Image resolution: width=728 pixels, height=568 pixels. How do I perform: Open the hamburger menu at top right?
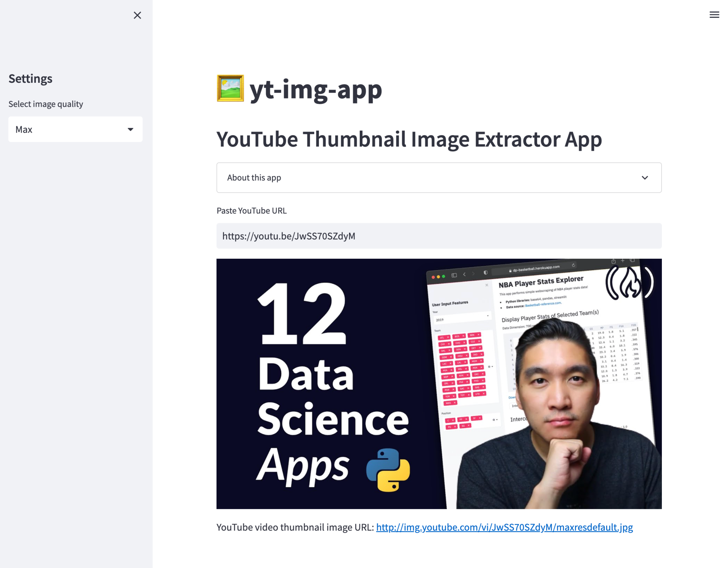click(x=714, y=15)
